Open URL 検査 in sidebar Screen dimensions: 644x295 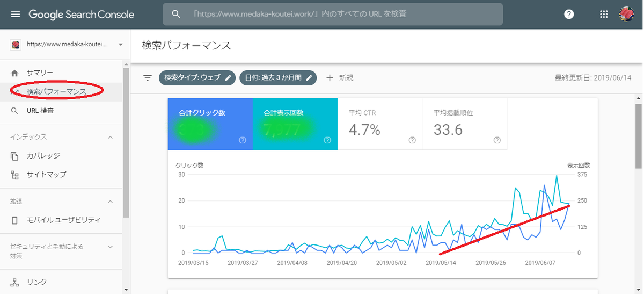[40, 111]
